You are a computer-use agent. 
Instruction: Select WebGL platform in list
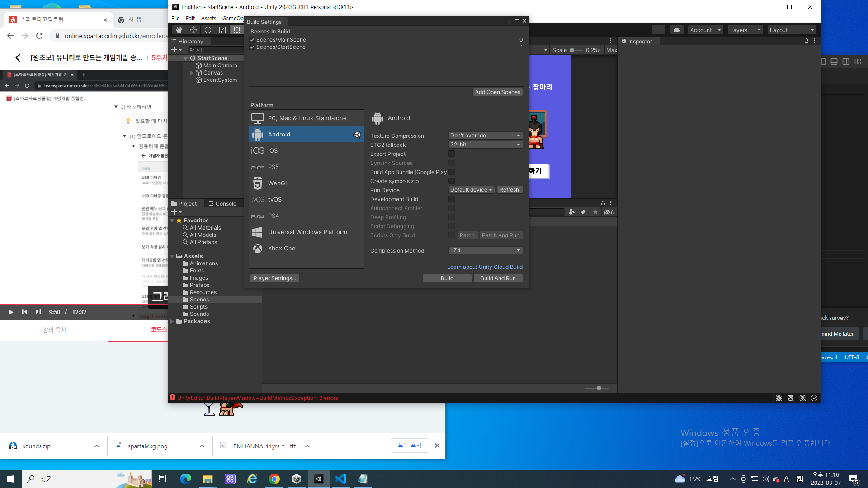tap(307, 183)
